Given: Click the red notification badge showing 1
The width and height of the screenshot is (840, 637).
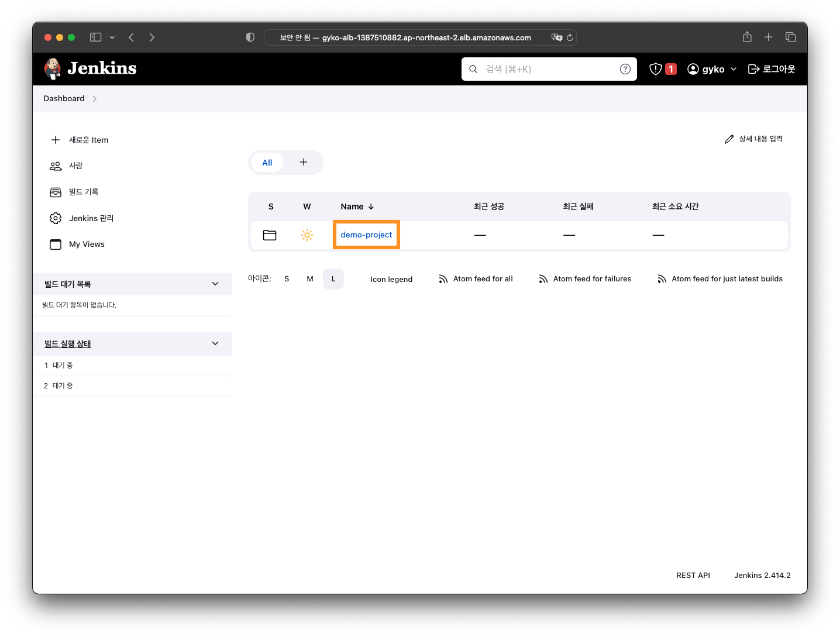Looking at the screenshot, I should [671, 69].
